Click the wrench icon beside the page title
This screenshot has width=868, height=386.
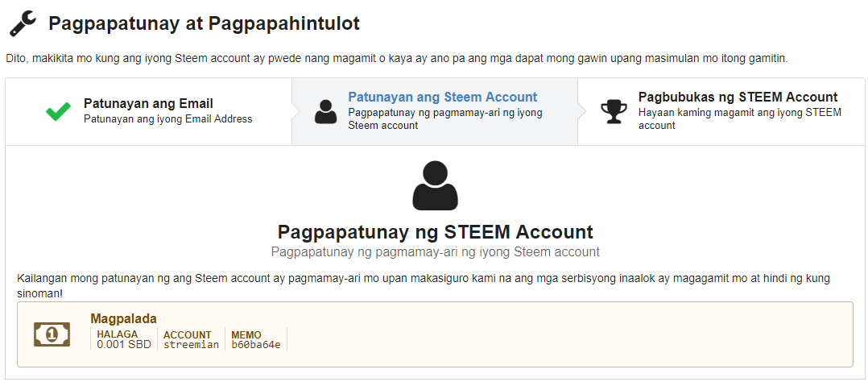click(x=23, y=24)
